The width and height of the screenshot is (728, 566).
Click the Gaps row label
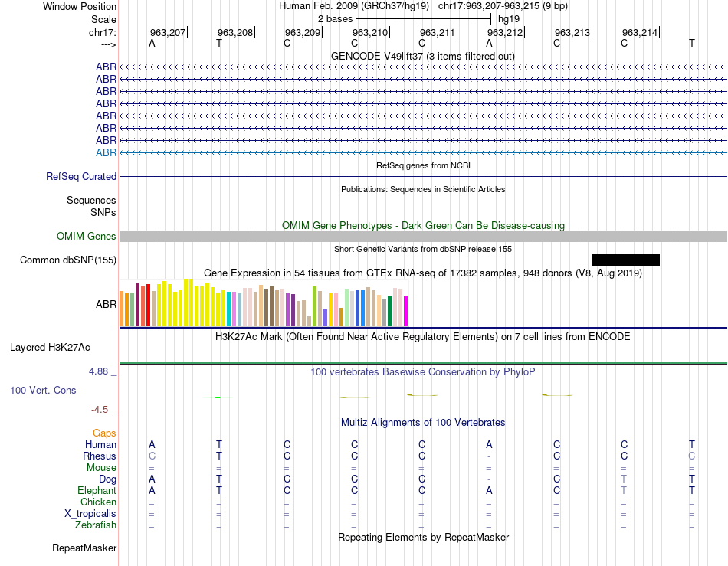pyautogui.click(x=104, y=433)
